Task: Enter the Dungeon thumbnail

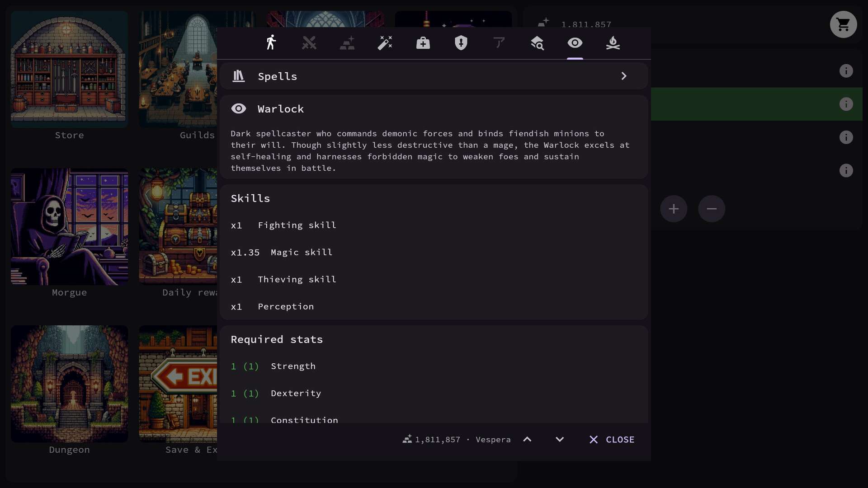Action: pyautogui.click(x=69, y=384)
